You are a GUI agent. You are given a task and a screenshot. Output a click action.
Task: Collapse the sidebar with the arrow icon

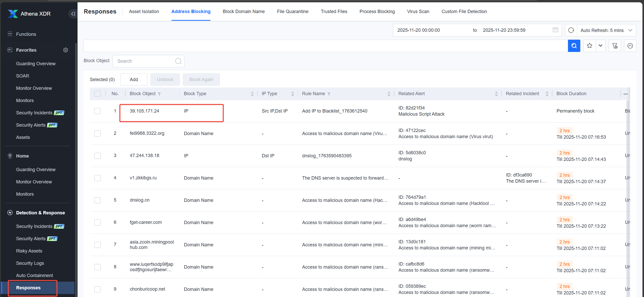point(73,14)
